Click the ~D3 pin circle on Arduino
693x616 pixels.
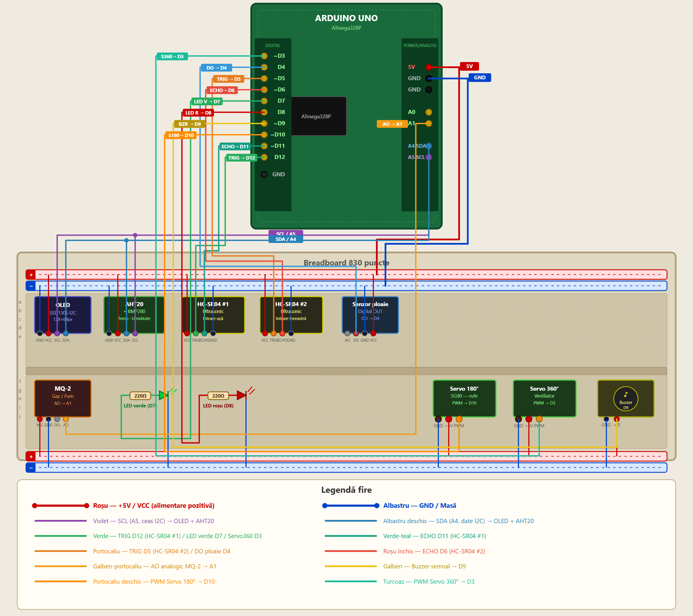[x=264, y=56]
